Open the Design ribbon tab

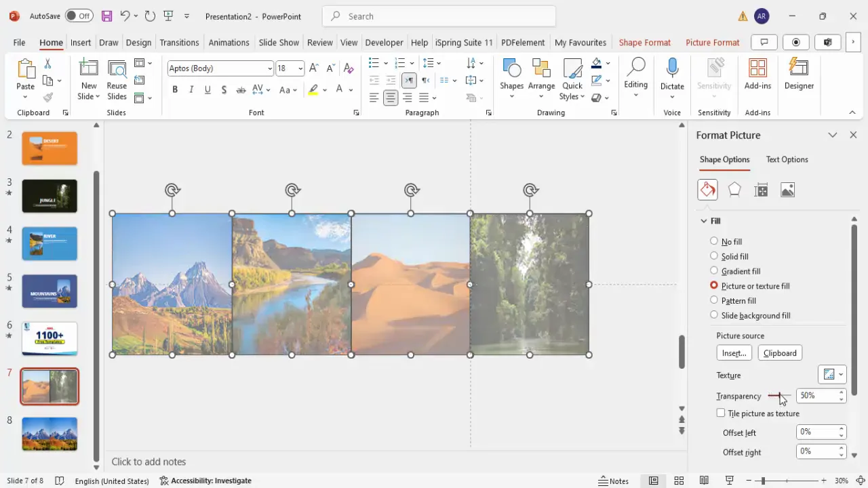pyautogui.click(x=138, y=42)
